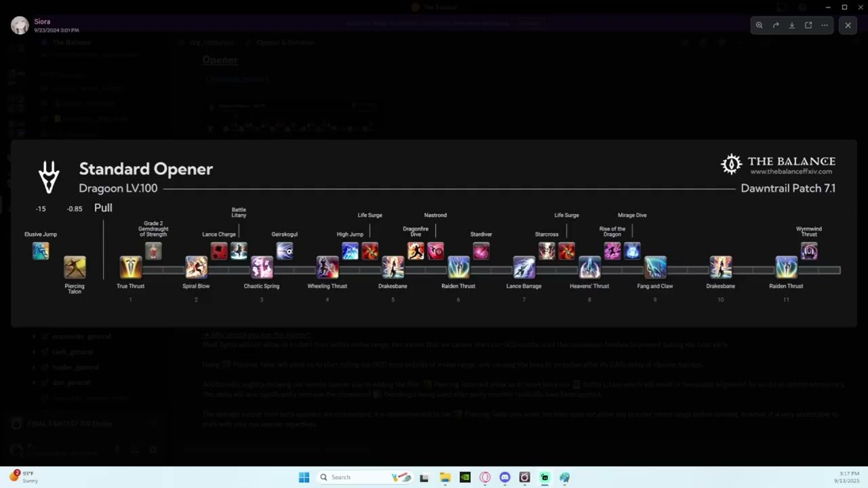
Task: Open the NVIDIA app on the taskbar
Action: click(x=465, y=477)
